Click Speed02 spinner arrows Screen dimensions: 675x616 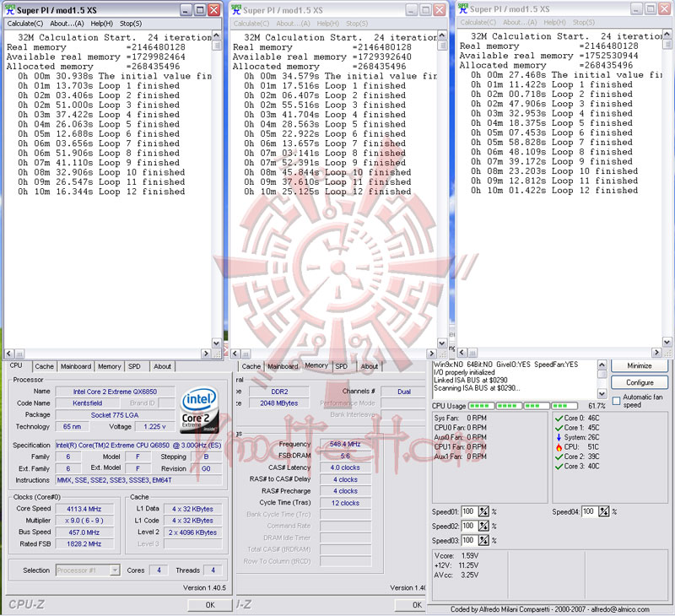(483, 526)
